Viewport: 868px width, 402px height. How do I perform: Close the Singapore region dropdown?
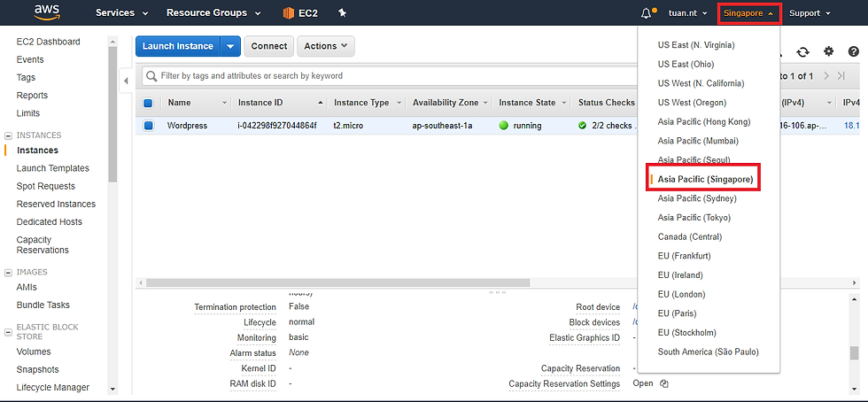(749, 13)
